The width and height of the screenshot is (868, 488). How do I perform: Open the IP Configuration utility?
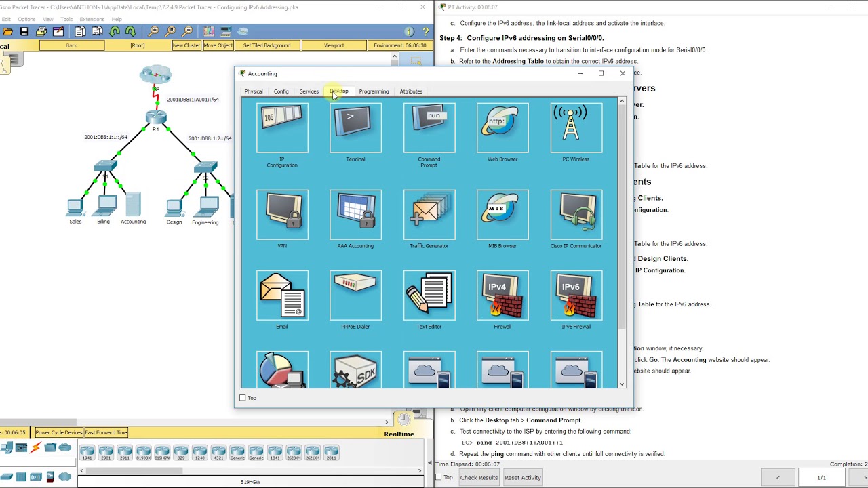coord(282,128)
